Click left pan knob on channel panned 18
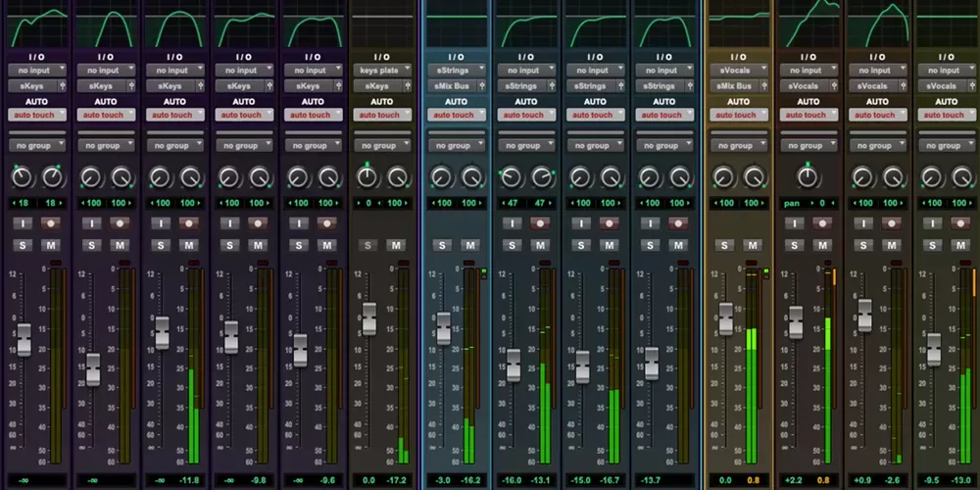This screenshot has width=980, height=490. [x=23, y=178]
